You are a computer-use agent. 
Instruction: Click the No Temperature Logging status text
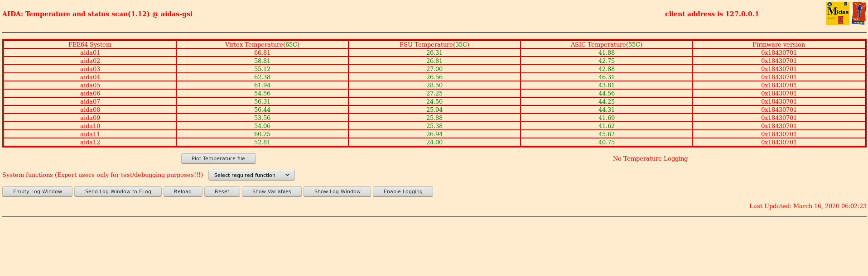click(650, 159)
